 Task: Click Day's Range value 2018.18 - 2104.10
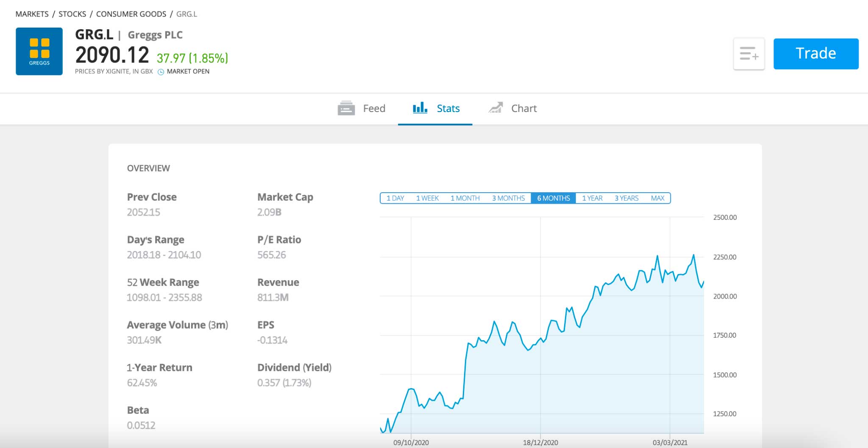164,255
